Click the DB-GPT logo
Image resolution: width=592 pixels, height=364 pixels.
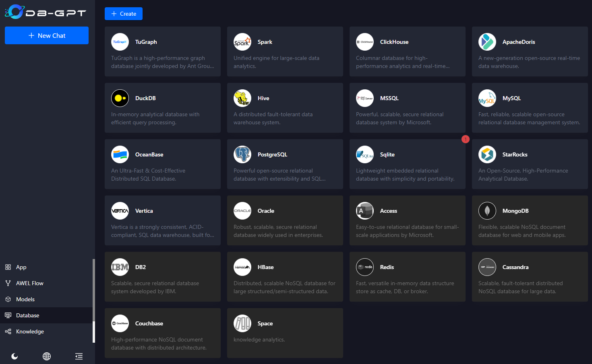coord(46,12)
